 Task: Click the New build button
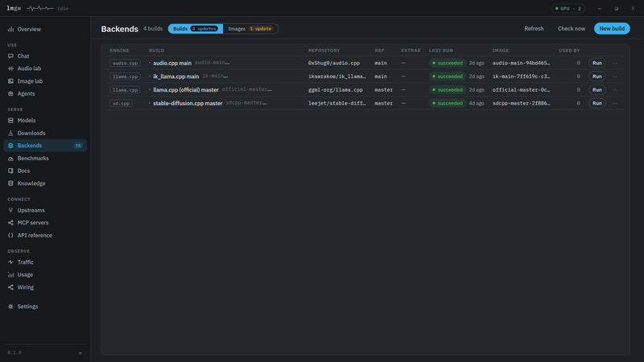point(612,29)
